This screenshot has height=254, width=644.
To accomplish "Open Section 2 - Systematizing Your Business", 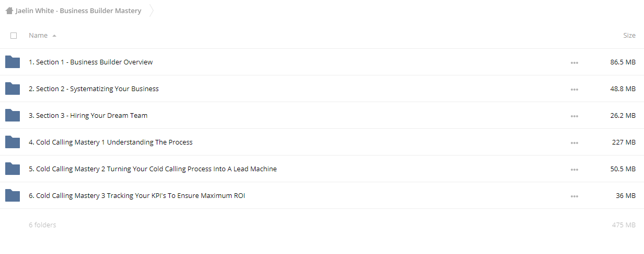I will click(x=94, y=89).
